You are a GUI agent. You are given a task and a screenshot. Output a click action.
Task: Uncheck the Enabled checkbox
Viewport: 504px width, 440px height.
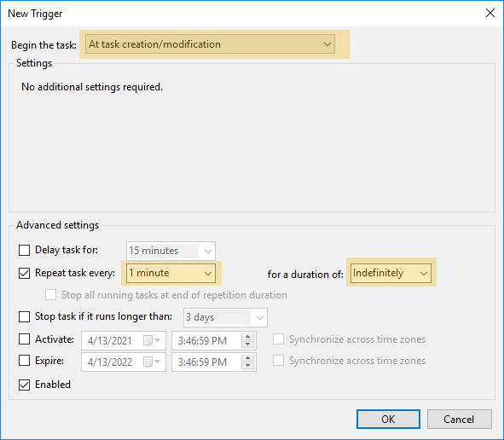point(24,385)
